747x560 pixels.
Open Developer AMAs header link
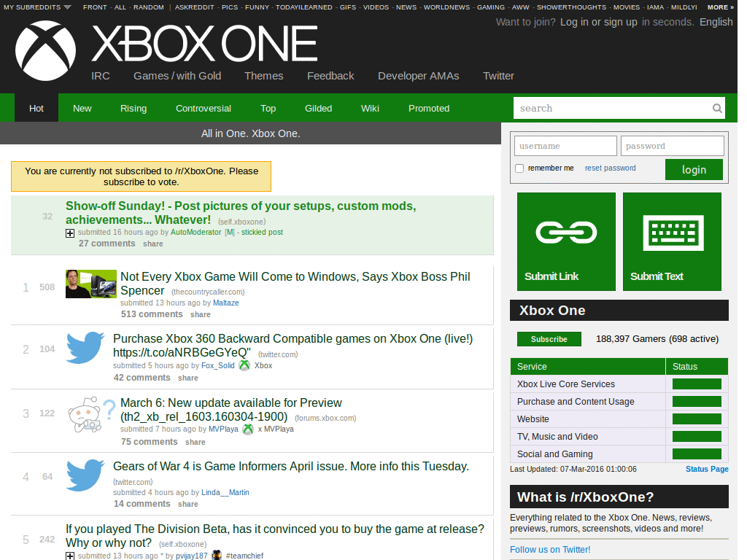pos(418,76)
